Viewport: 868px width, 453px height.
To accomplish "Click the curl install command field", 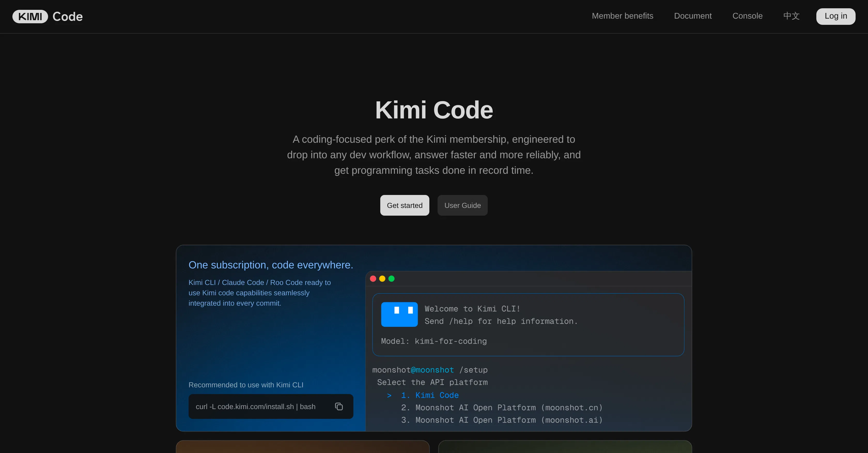I will pos(255,406).
